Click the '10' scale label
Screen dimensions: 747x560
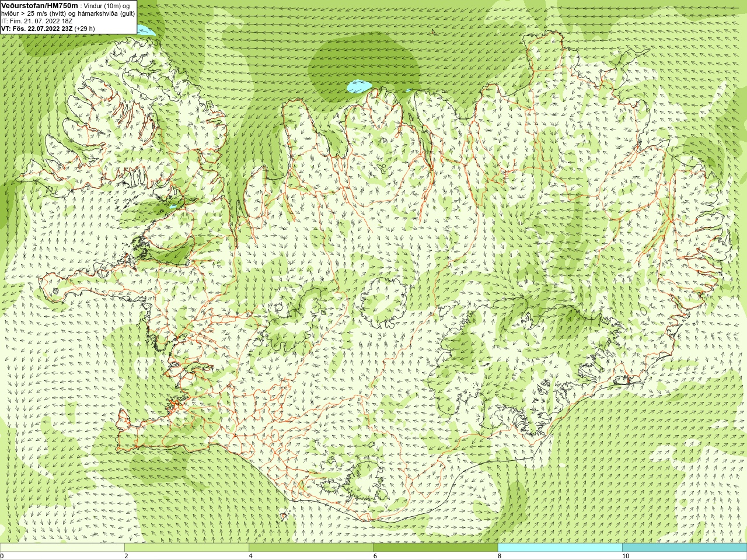tap(626, 556)
